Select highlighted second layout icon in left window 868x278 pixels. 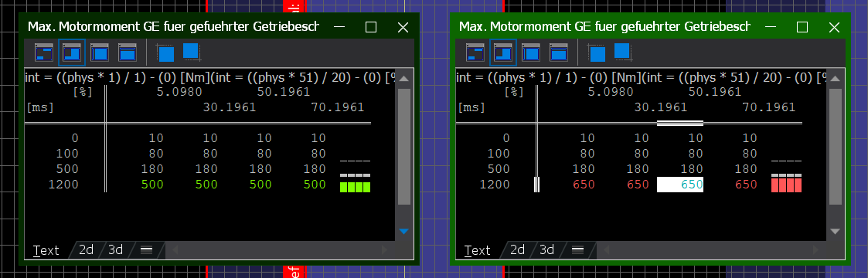point(72,53)
